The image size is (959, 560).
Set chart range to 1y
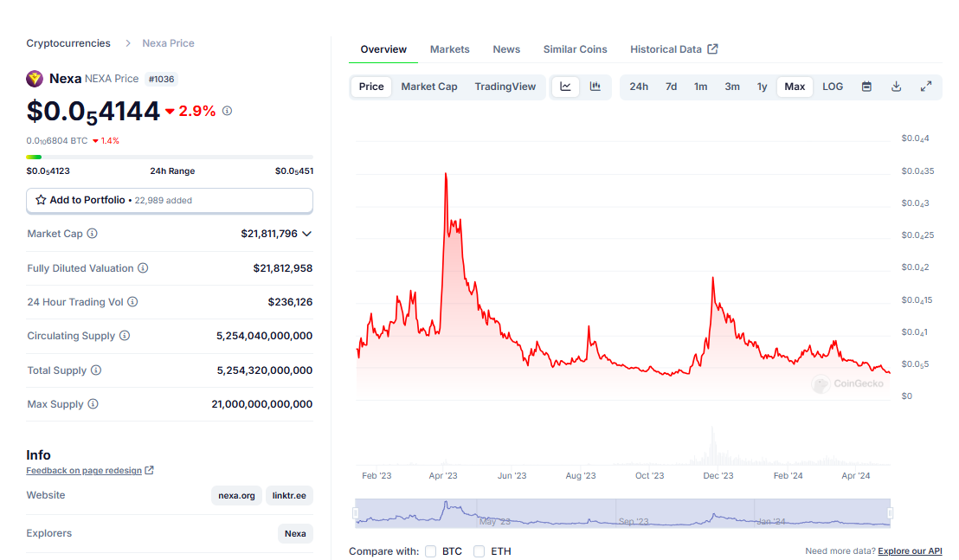[x=762, y=87]
